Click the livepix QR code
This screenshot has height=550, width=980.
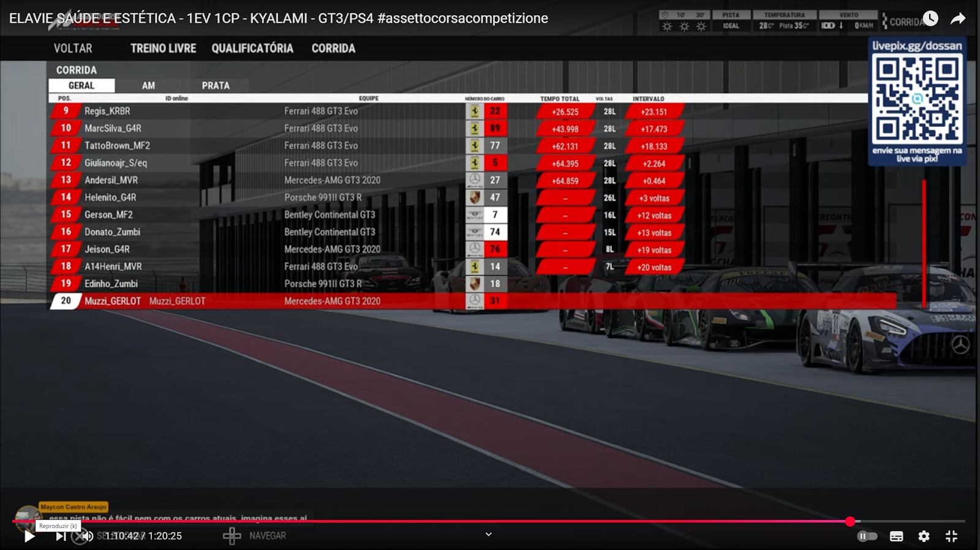pos(917,99)
